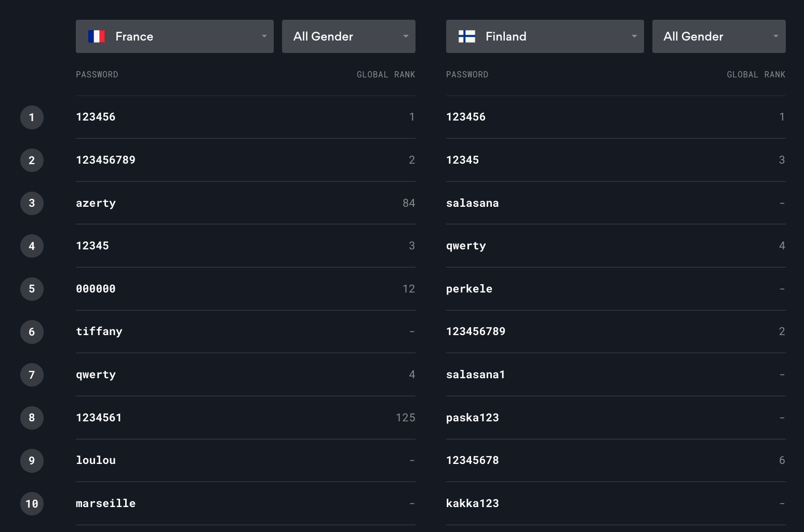This screenshot has width=804, height=532.
Task: Select the marseille password row
Action: [x=246, y=503]
